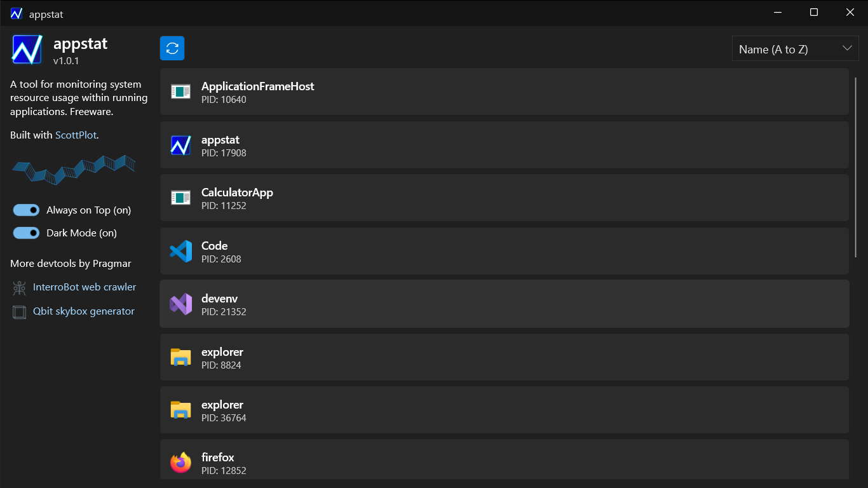Image resolution: width=868 pixels, height=488 pixels.
Task: Click the CalculatorApp window icon
Action: tap(180, 198)
